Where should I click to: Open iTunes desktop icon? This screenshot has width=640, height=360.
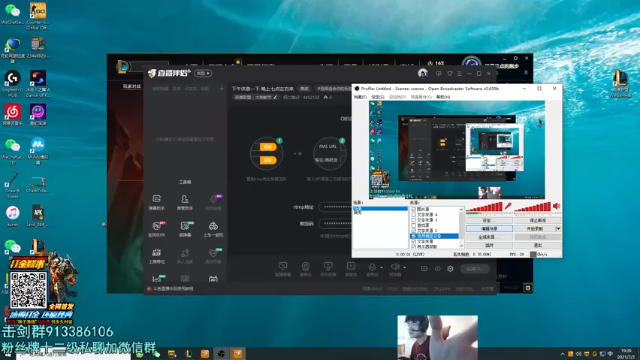pyautogui.click(x=13, y=216)
